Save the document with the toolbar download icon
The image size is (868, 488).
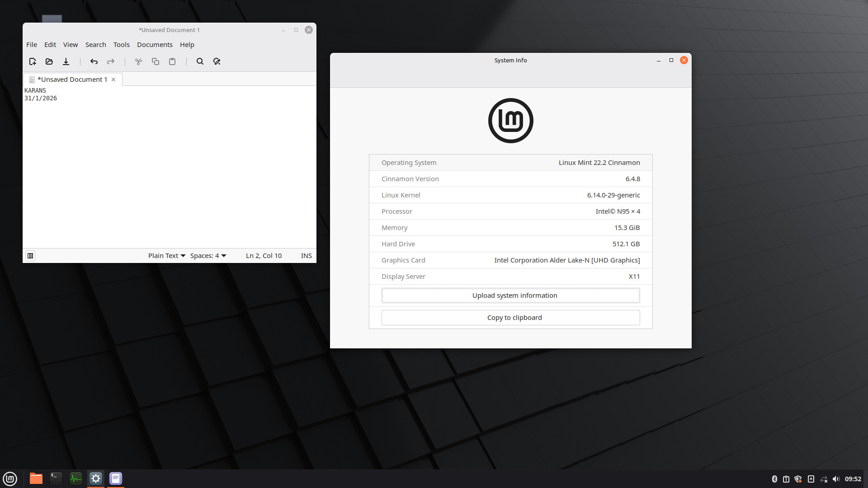66,61
